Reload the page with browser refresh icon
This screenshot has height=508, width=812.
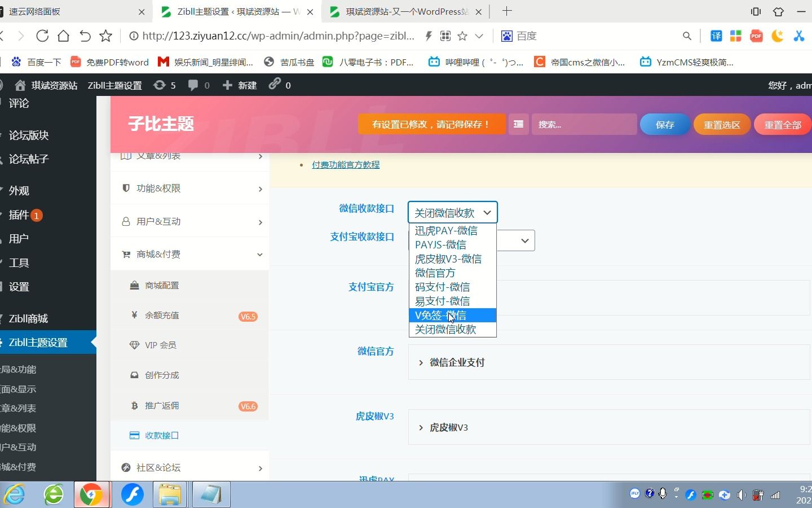(x=42, y=36)
